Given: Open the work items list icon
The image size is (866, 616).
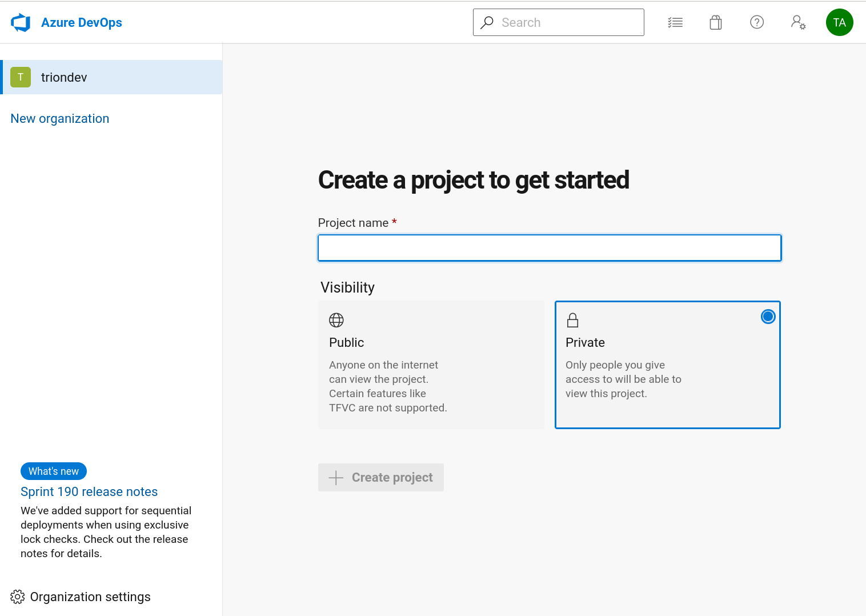Looking at the screenshot, I should click(x=675, y=22).
